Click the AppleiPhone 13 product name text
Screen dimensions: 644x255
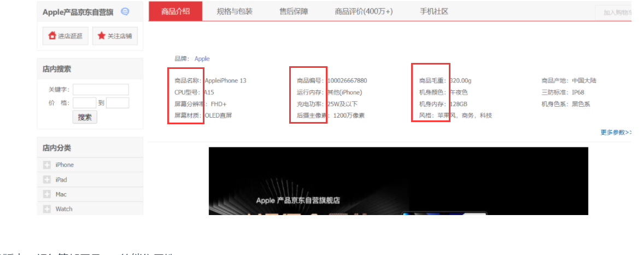(225, 80)
